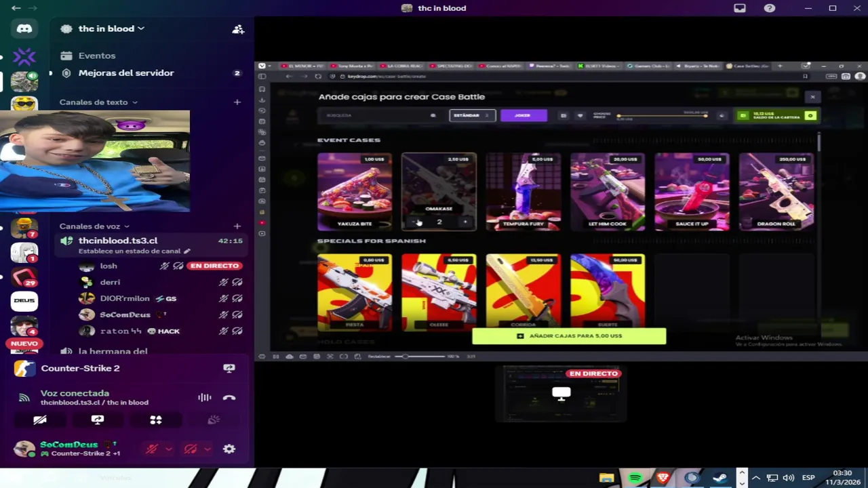
Task: Open sunglasses emoji server icon
Action: (24, 104)
